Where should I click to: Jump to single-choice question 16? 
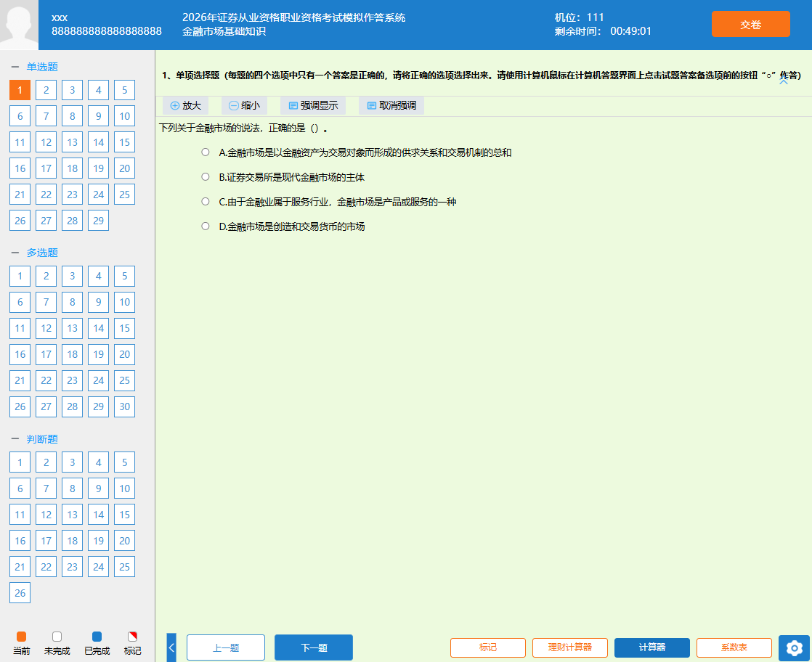point(20,168)
